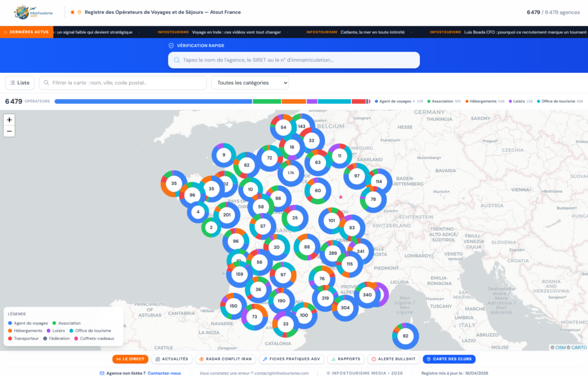Viewport: 588px width, 377px height.
Task: Open the cluster marked 159
Action: pos(239,274)
